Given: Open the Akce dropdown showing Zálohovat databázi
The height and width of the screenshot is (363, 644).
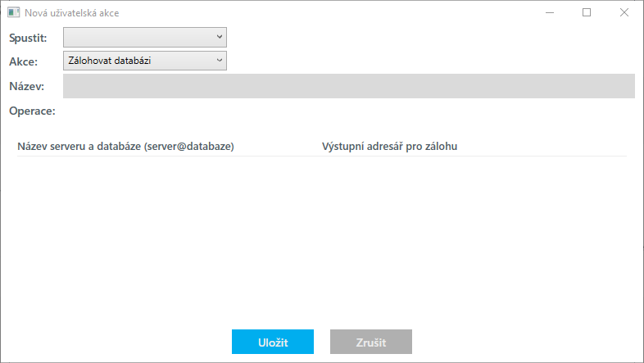Looking at the screenshot, I should pyautogui.click(x=139, y=60).
